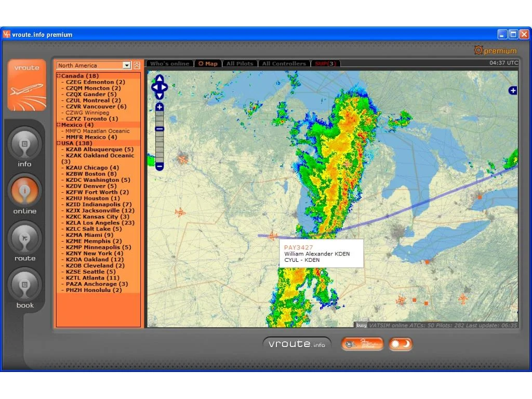Click the vroute.info link button
The image size is (532, 399).
point(297,344)
